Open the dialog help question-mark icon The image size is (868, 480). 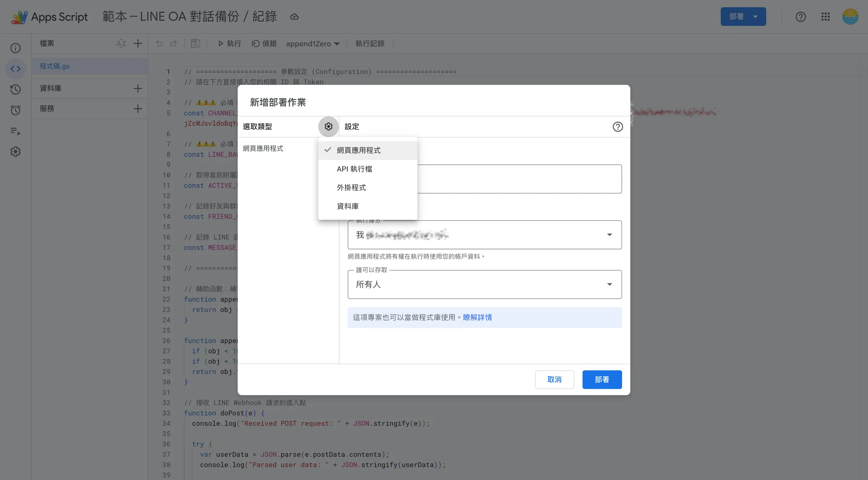(x=618, y=127)
